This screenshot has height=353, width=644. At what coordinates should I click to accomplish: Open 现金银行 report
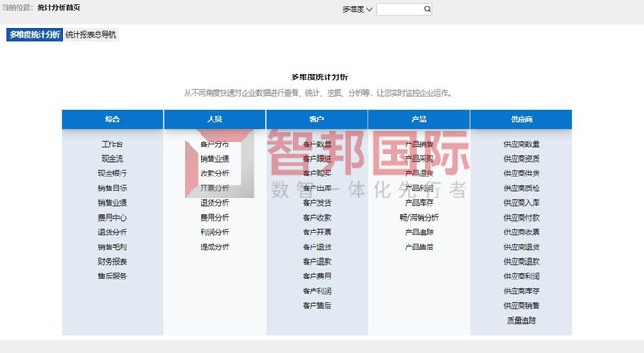[112, 173]
